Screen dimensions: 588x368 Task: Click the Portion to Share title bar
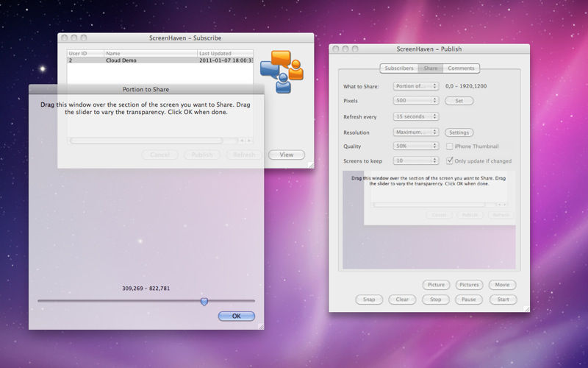click(x=146, y=89)
